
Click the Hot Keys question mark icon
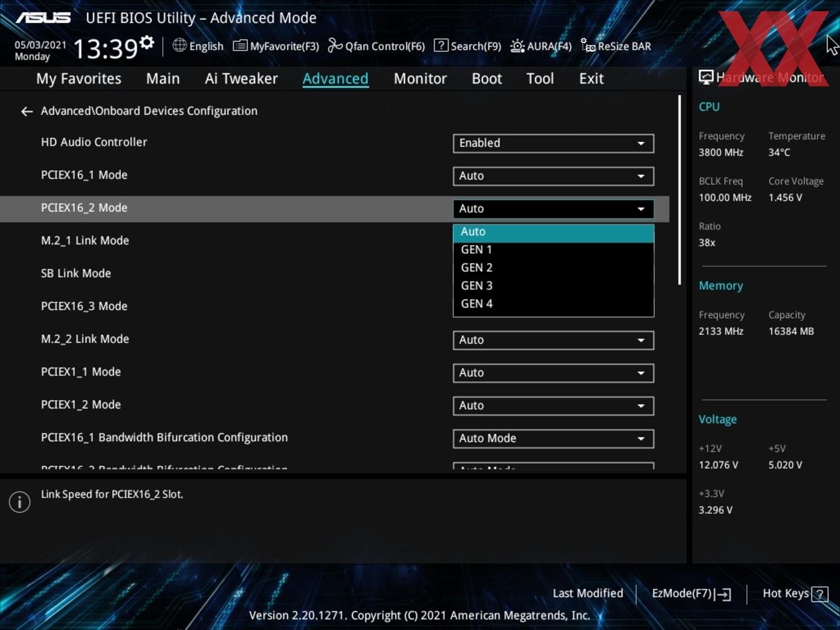point(820,594)
